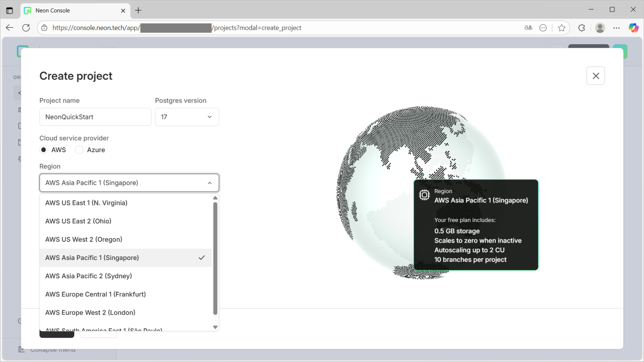Click the browser refresh icon

[26, 28]
